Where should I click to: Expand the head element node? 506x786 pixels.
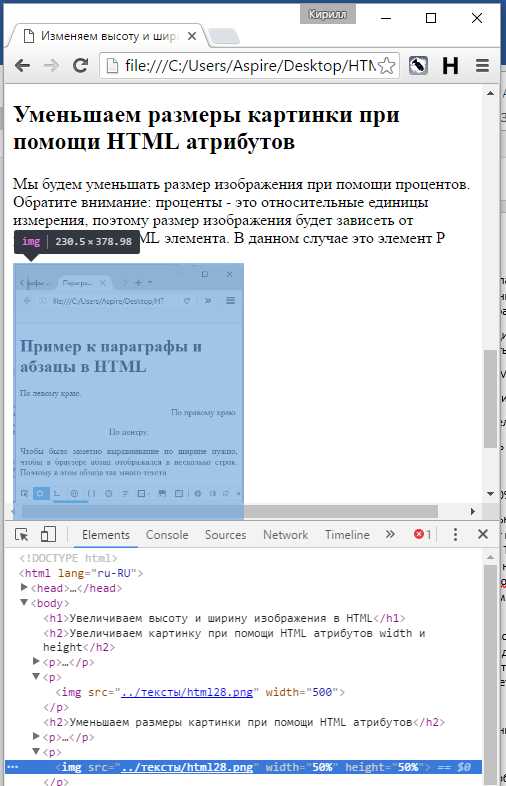24,587
